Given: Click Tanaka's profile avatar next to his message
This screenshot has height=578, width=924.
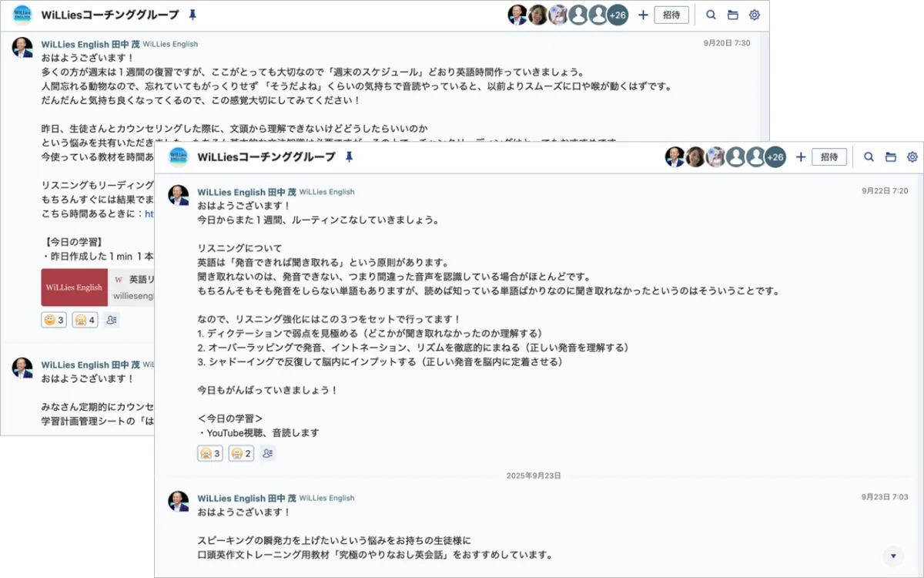Looking at the screenshot, I should pos(178,194).
